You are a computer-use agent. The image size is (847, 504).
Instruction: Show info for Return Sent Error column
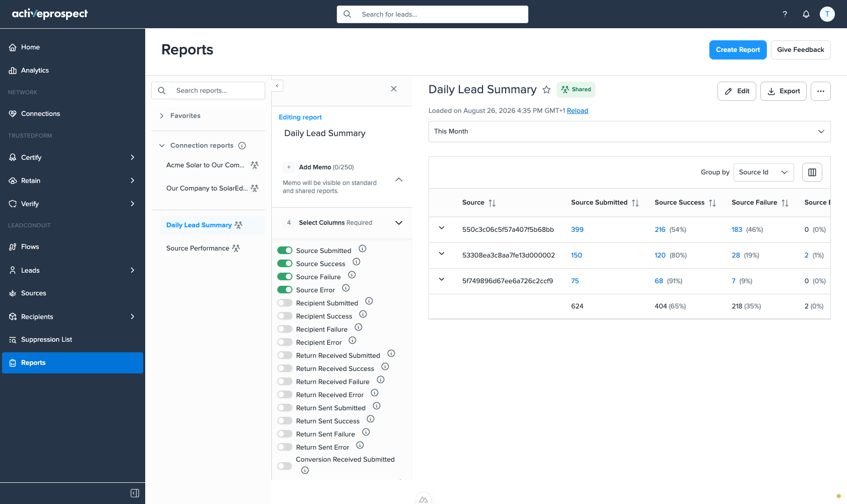pyautogui.click(x=360, y=445)
